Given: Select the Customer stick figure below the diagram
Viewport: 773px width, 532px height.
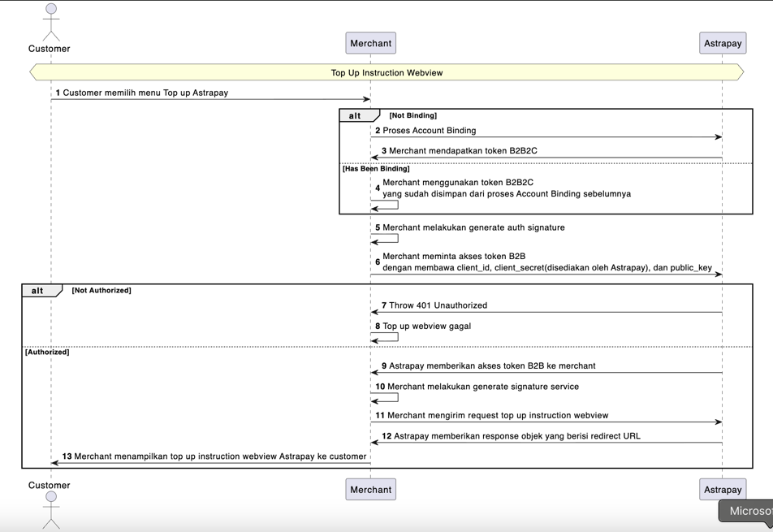Looking at the screenshot, I should (x=51, y=511).
